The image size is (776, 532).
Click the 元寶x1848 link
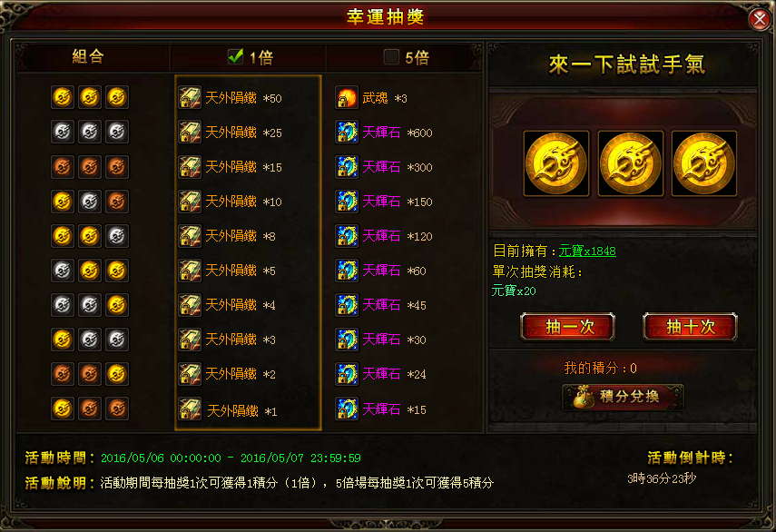click(x=587, y=251)
